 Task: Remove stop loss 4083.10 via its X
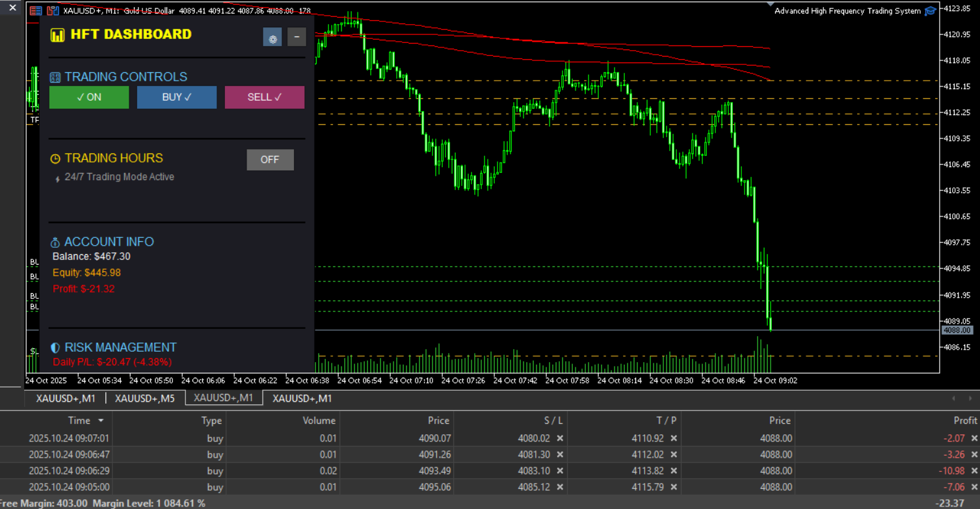tap(560, 471)
